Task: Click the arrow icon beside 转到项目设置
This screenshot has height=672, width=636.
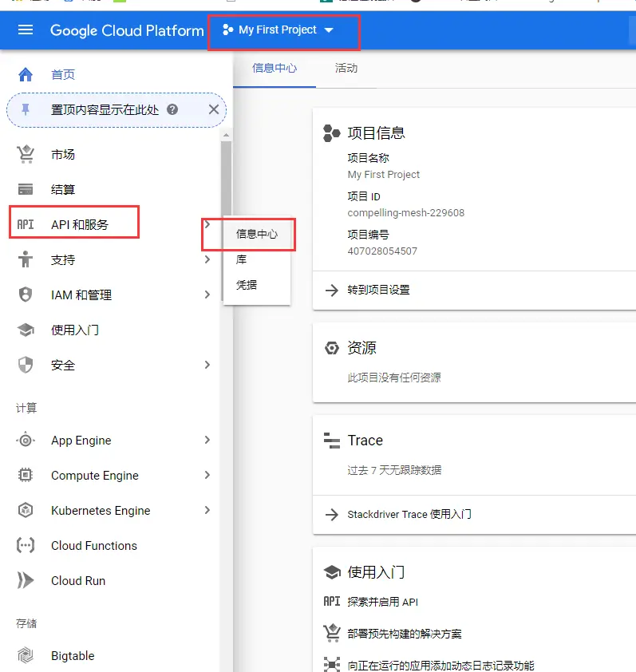Action: (332, 291)
